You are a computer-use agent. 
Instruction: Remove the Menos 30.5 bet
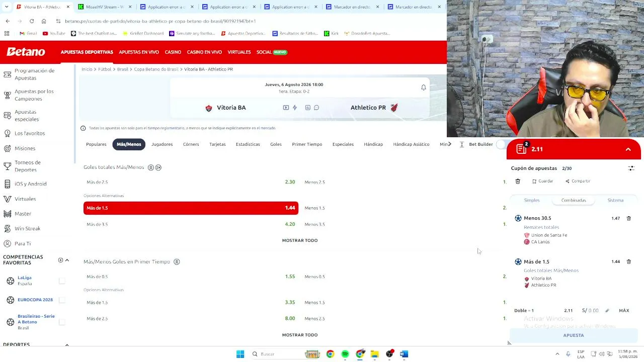tap(628, 218)
